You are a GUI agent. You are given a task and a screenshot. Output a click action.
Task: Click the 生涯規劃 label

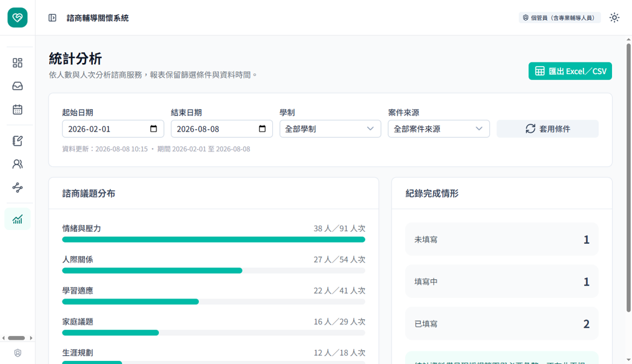coord(78,353)
